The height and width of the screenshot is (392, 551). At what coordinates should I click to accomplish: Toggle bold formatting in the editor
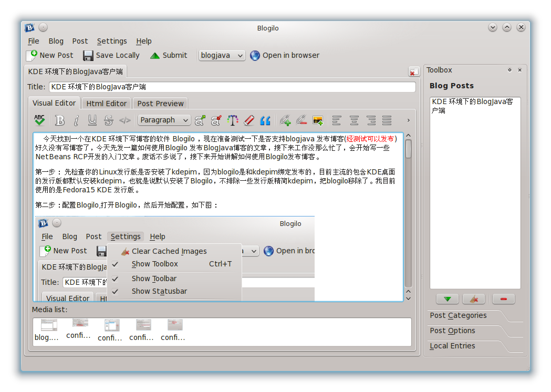click(60, 120)
